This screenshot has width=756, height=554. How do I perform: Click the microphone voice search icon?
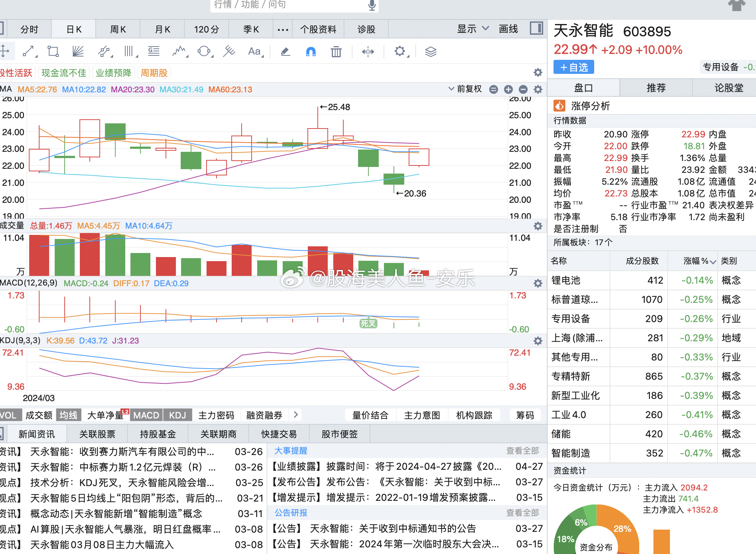(372, 5)
